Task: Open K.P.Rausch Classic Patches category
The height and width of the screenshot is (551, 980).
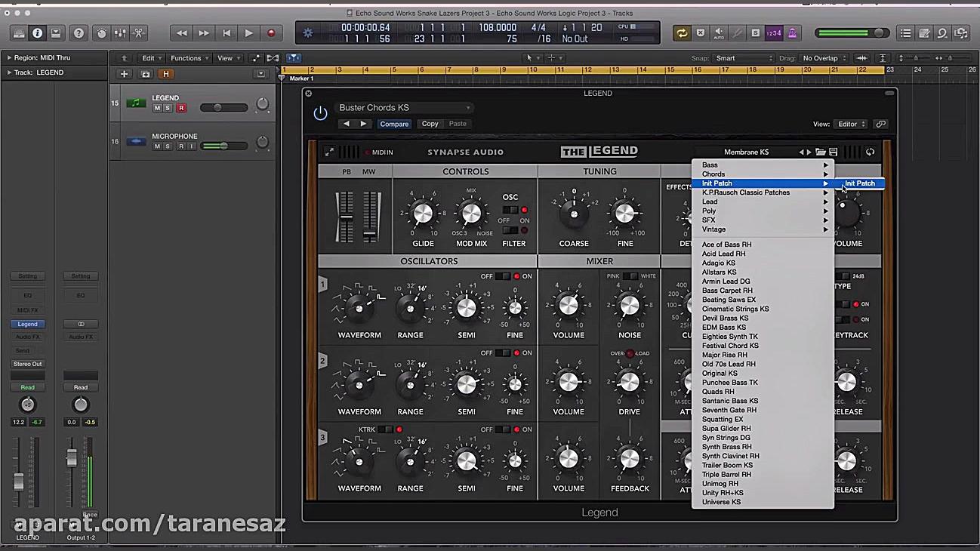Action: click(x=763, y=192)
